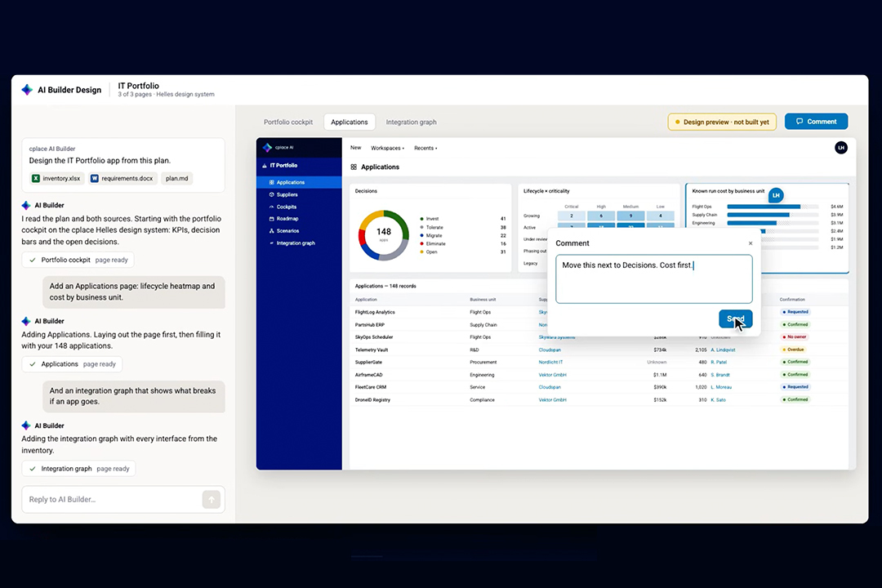Image resolution: width=882 pixels, height=588 pixels.
Task: Open the Nordlicht IT supplier link
Action: coord(550,363)
